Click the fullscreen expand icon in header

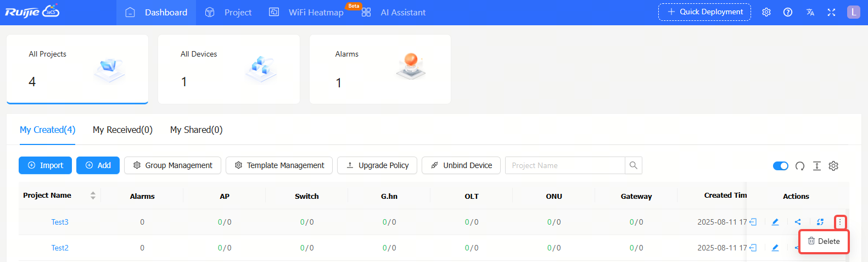pyautogui.click(x=831, y=12)
